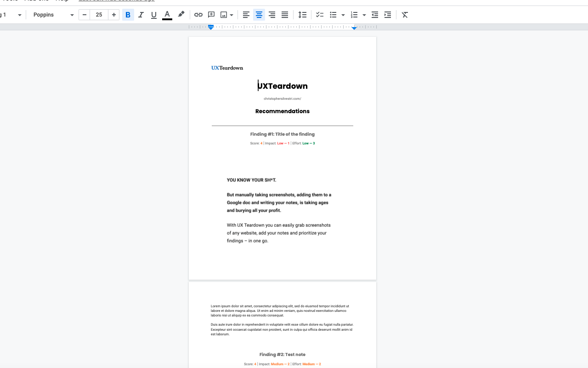588x368 pixels.
Task: Open the Poppins font family dropdown
Action: pyautogui.click(x=53, y=15)
